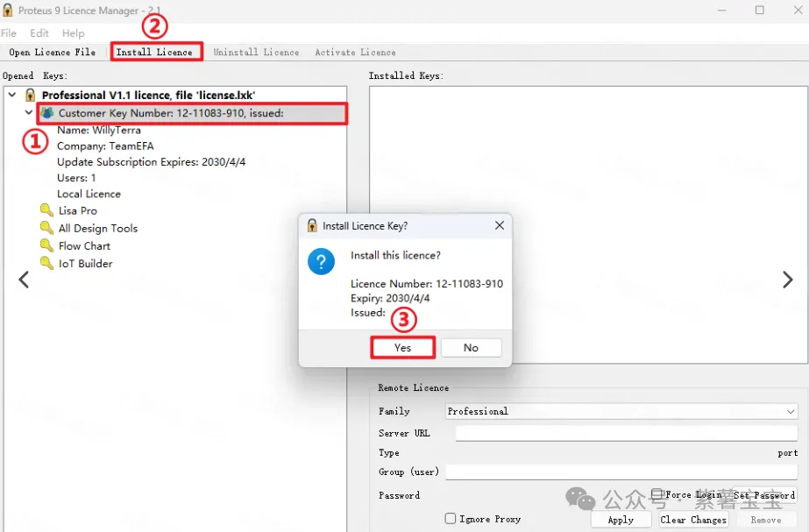
Task: Collapse the Professional V1.1 licence tree node
Action: (x=12, y=95)
